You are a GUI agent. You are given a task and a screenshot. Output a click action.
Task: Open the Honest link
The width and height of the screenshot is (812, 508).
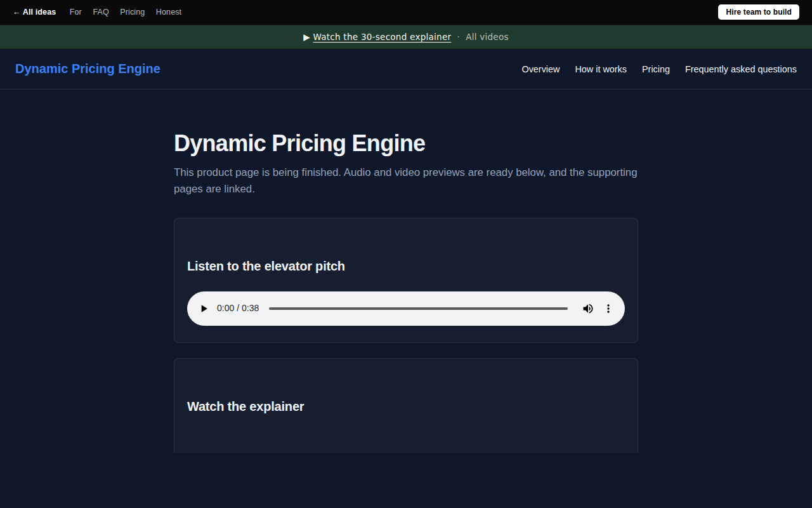point(169,12)
